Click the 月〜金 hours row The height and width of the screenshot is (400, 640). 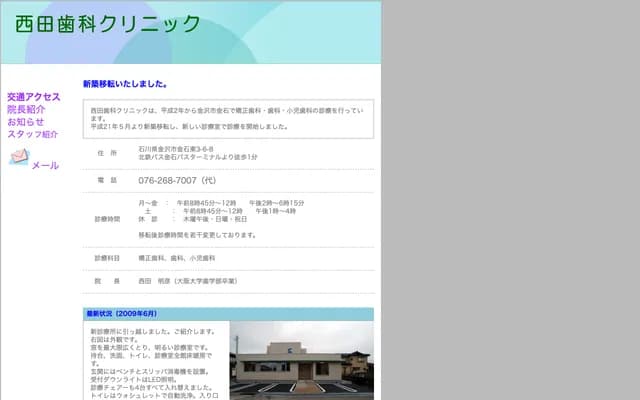tap(221, 203)
